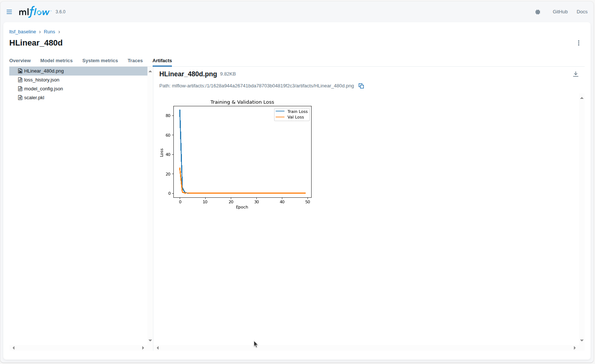The width and height of the screenshot is (595, 364).
Task: Click the scaler.pkl file icon
Action: [x=20, y=97]
